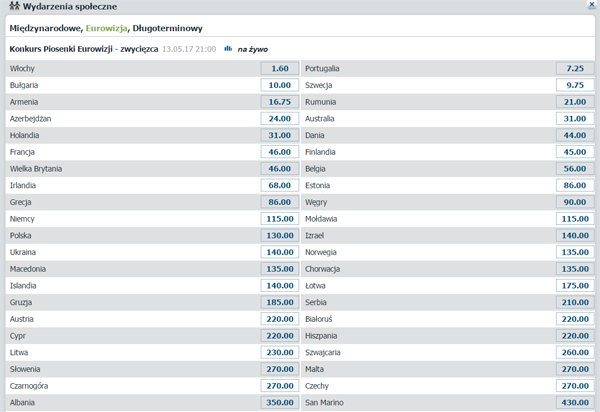Screen dimensions: 600x412
Task: Choose Słowenia odds 270.00
Action: click(280, 369)
